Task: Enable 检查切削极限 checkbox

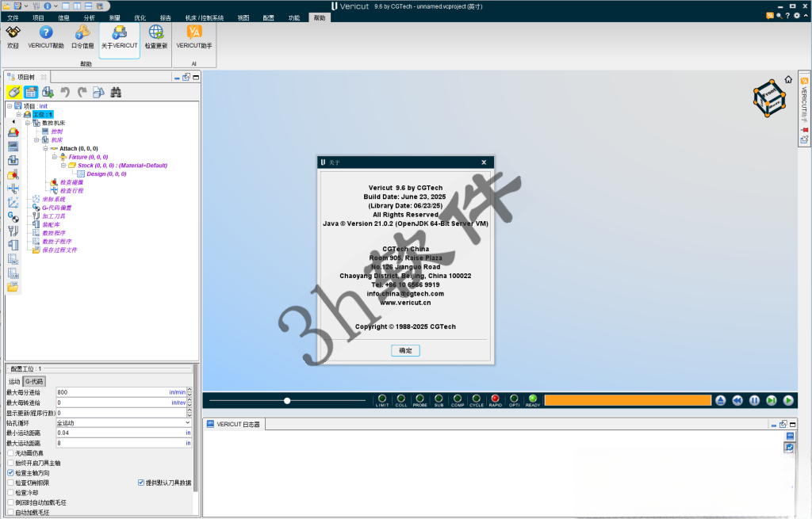Action: point(10,483)
